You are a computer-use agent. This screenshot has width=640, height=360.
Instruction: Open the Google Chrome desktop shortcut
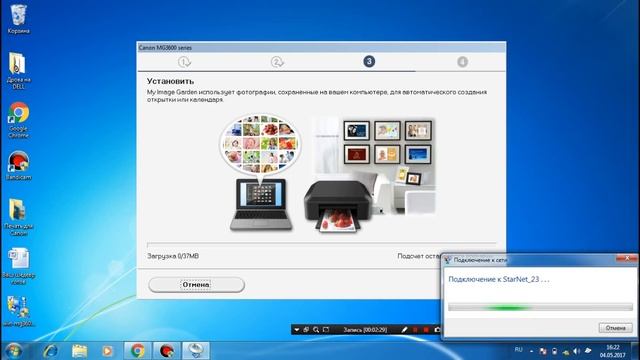tap(18, 120)
